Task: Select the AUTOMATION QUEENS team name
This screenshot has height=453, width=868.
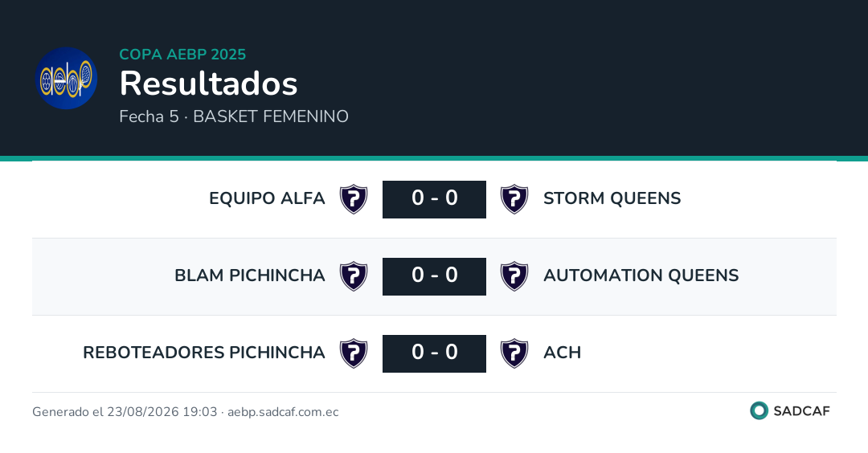Action: click(x=641, y=275)
